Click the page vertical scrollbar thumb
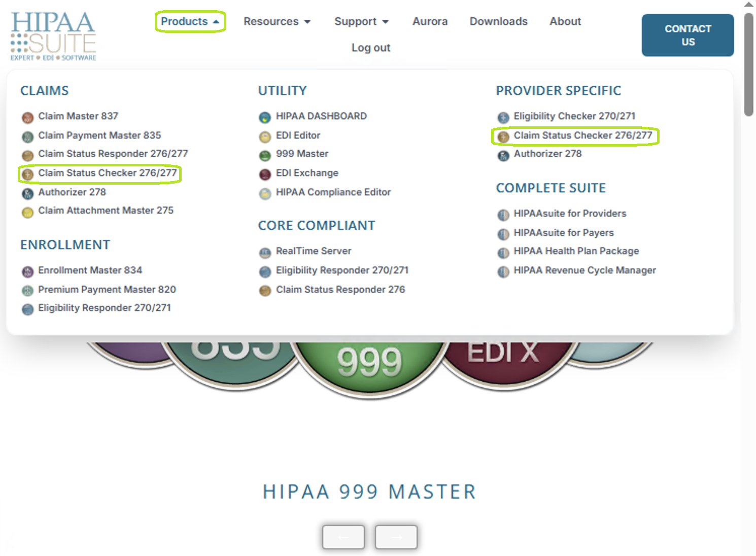The width and height of the screenshot is (756, 556). [748, 64]
